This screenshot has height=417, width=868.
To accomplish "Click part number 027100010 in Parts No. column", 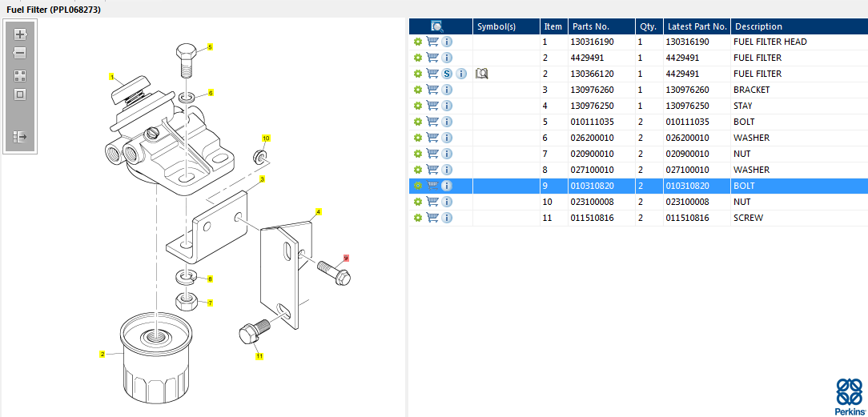I will pyautogui.click(x=592, y=170).
